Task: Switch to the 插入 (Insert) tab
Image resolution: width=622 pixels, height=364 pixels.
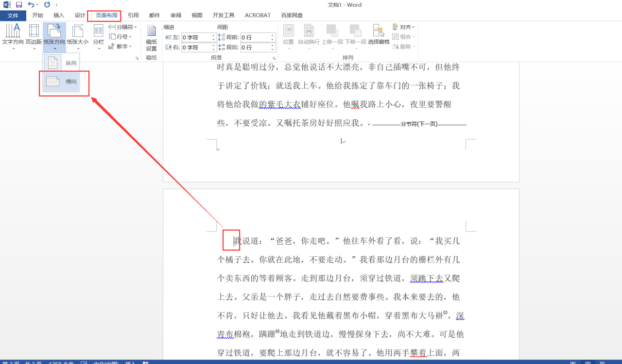Action: pyautogui.click(x=59, y=16)
